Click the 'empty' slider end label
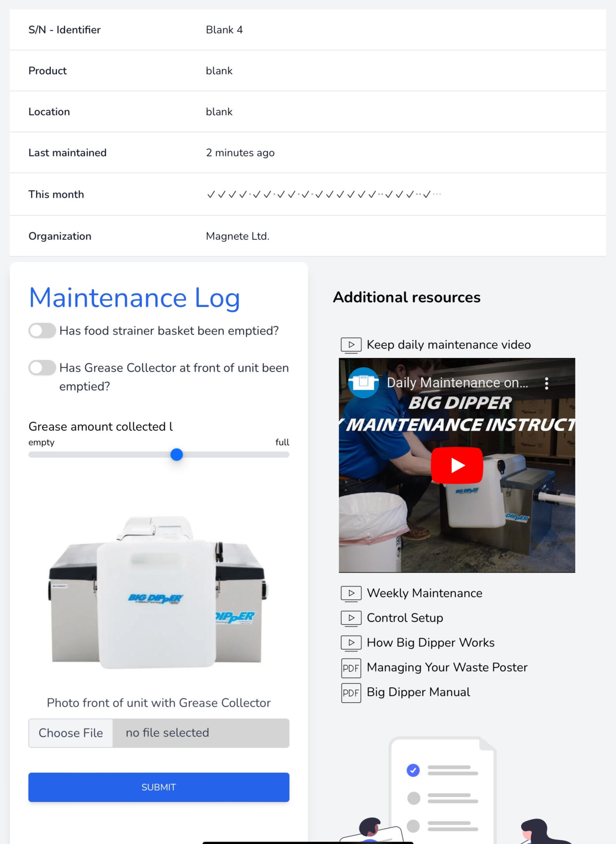The height and width of the screenshot is (844, 616). pos(41,442)
